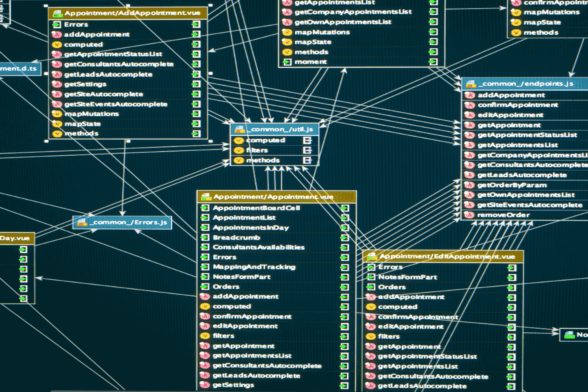Click the import icon beside Orders in EditAppointment.vue

pyautogui.click(x=371, y=287)
